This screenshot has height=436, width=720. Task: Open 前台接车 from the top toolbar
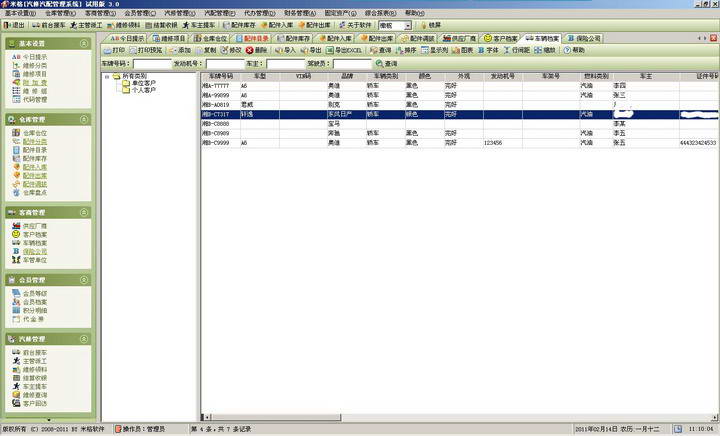coord(49,25)
